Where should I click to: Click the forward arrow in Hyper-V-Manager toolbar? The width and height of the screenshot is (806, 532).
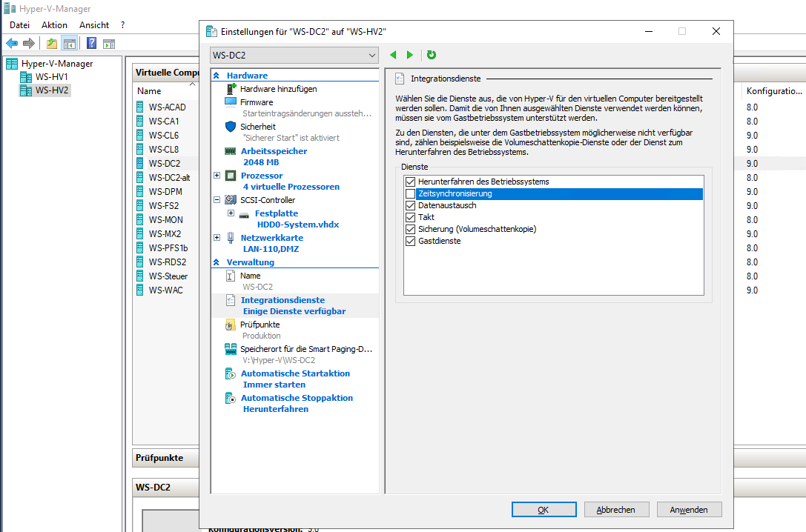click(30, 44)
